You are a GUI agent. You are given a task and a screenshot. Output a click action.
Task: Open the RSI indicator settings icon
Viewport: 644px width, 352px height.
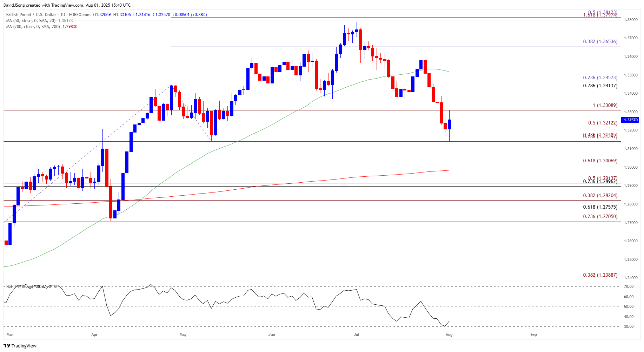click(x=55, y=286)
